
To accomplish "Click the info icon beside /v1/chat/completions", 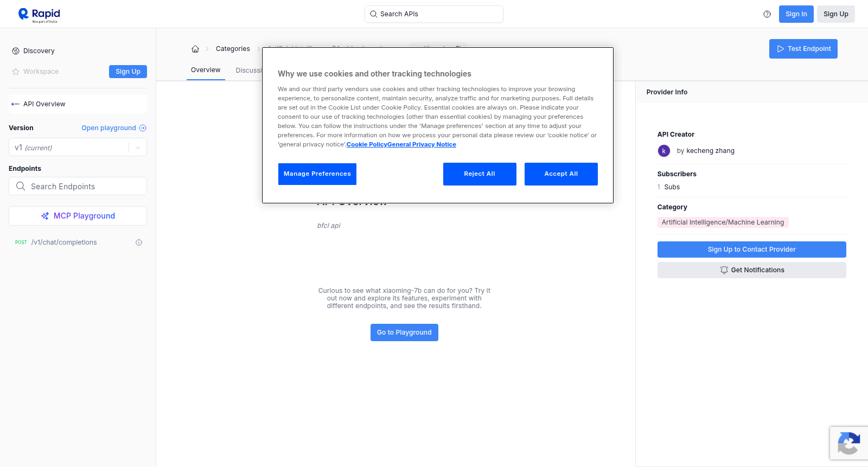I will click(x=139, y=242).
